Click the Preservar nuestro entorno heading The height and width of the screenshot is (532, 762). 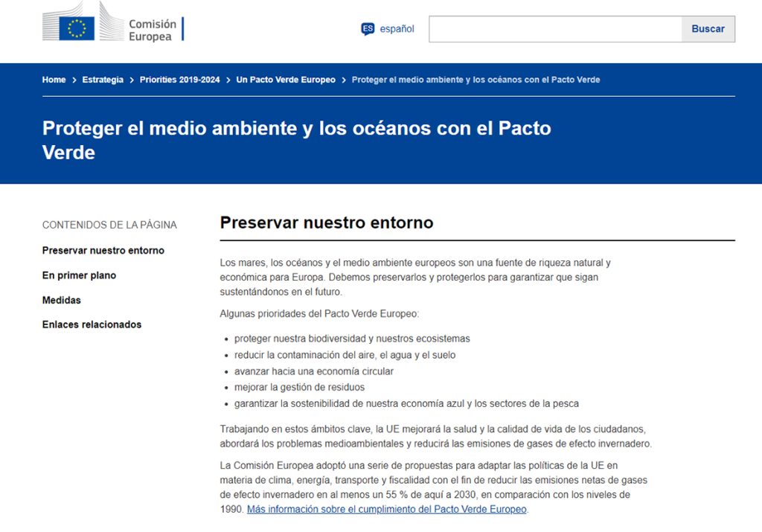(x=327, y=222)
